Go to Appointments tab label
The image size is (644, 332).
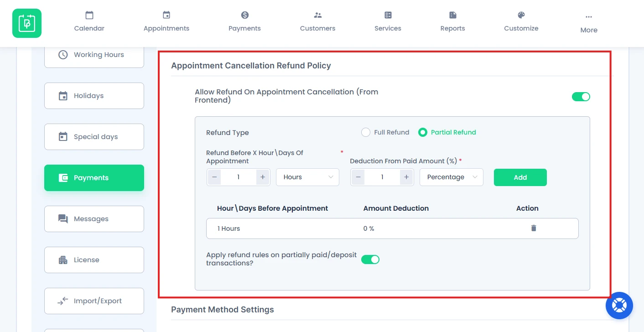click(x=166, y=28)
